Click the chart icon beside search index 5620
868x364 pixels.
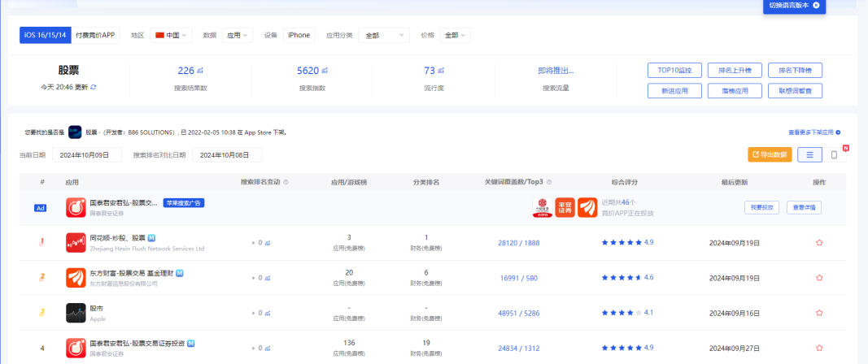coord(325,71)
